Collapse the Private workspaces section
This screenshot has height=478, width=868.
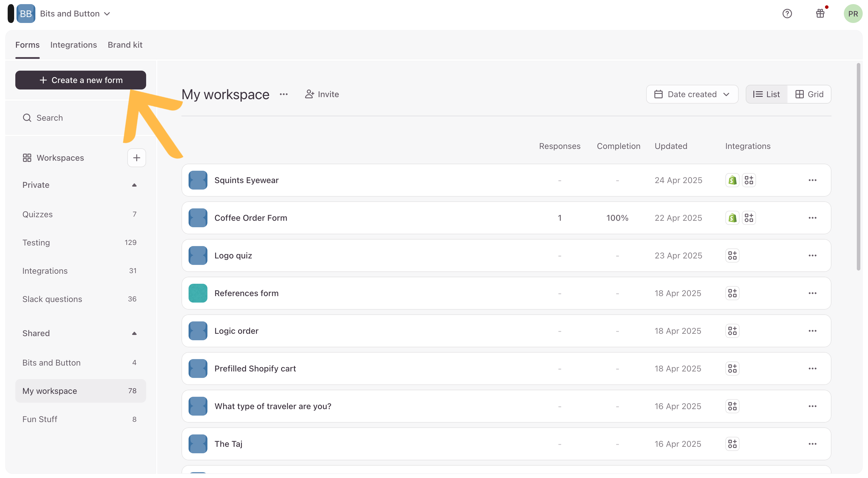[x=134, y=185]
